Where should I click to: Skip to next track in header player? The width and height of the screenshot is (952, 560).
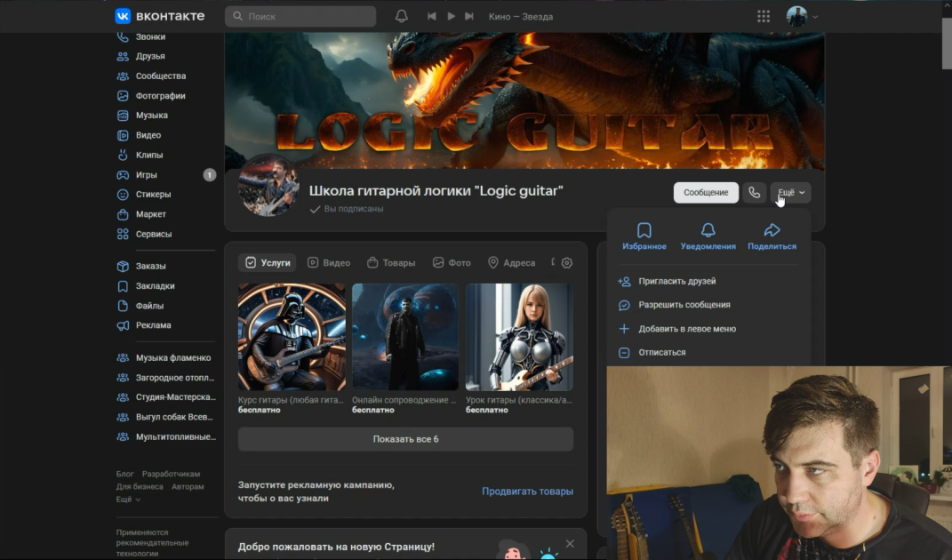469,16
